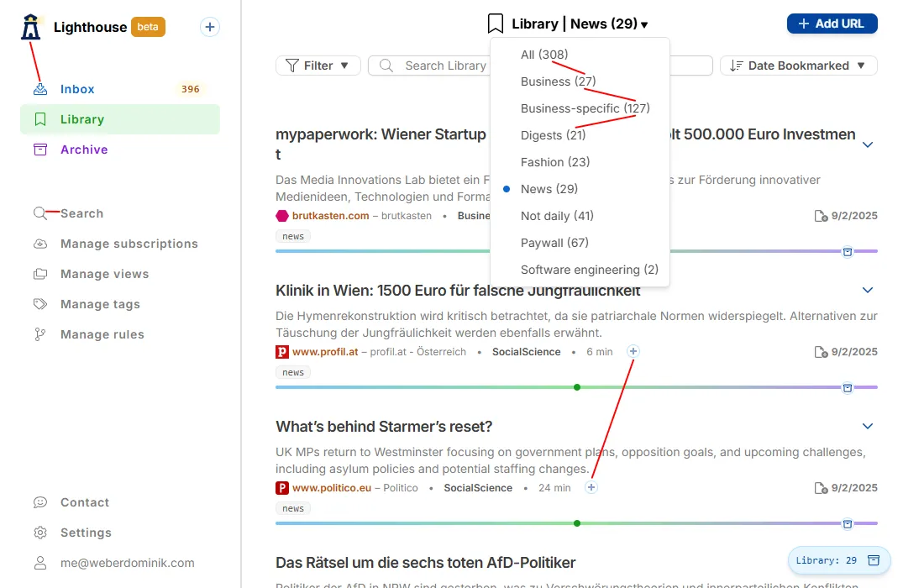Image resolution: width=924 pixels, height=588 pixels.
Task: Open Manage rules in sidebar
Action: pos(102,334)
